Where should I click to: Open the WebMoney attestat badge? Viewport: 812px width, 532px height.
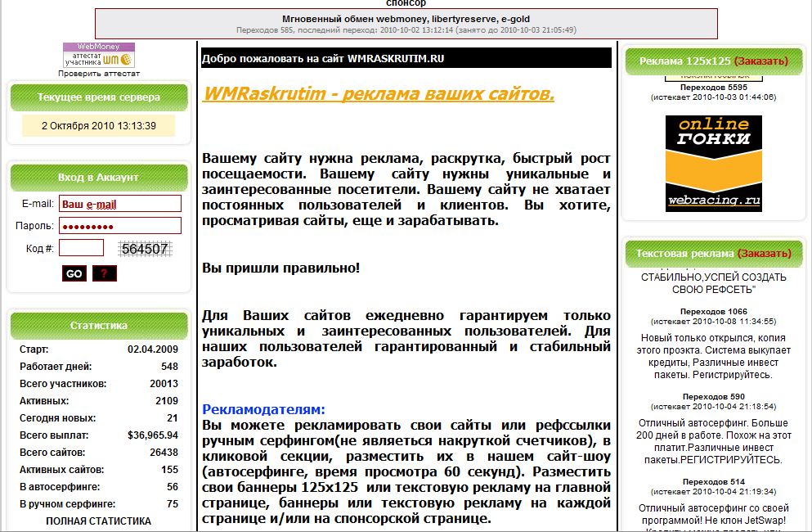coord(98,55)
